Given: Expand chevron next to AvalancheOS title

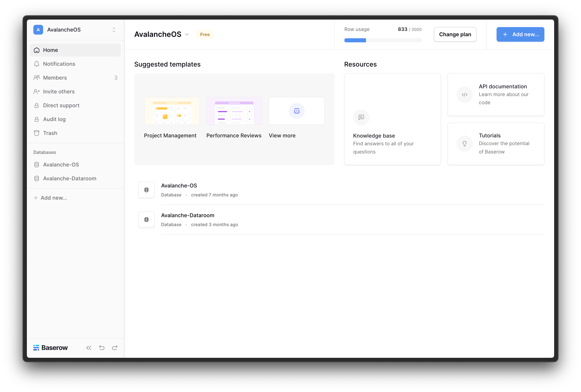Looking at the screenshot, I should point(187,35).
